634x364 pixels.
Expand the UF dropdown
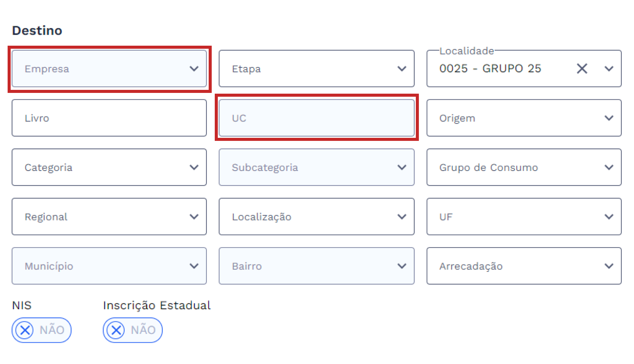point(524,217)
